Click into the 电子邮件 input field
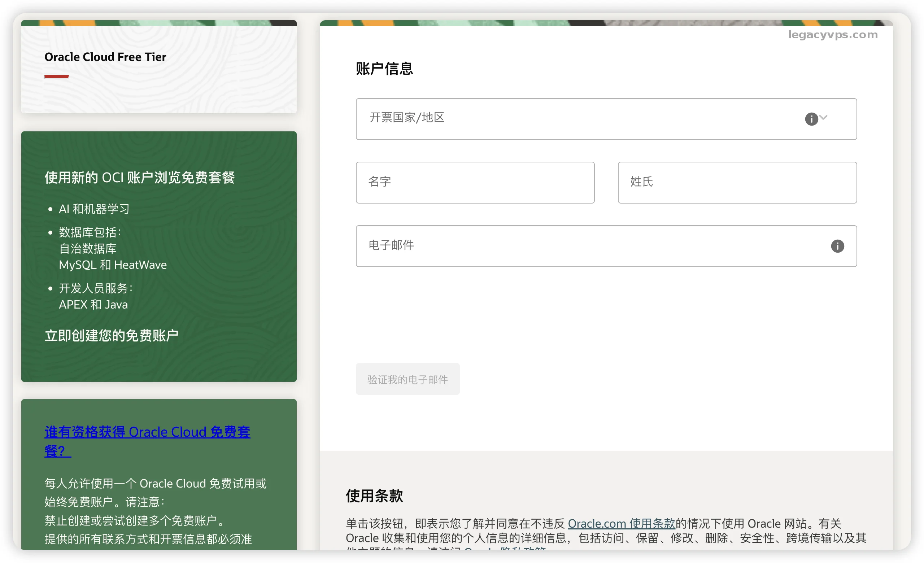This screenshot has height=563, width=924. (x=606, y=246)
